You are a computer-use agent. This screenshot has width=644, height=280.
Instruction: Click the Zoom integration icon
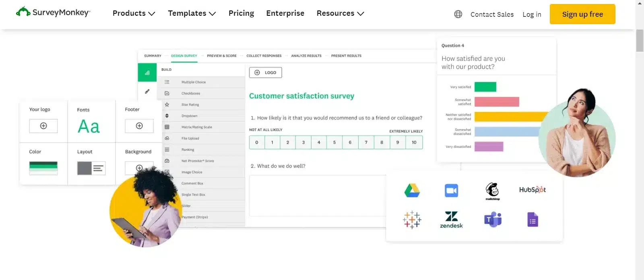[451, 190]
